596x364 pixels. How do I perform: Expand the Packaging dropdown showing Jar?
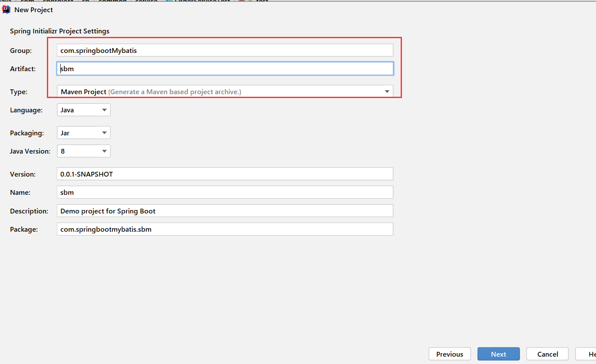[x=84, y=133]
